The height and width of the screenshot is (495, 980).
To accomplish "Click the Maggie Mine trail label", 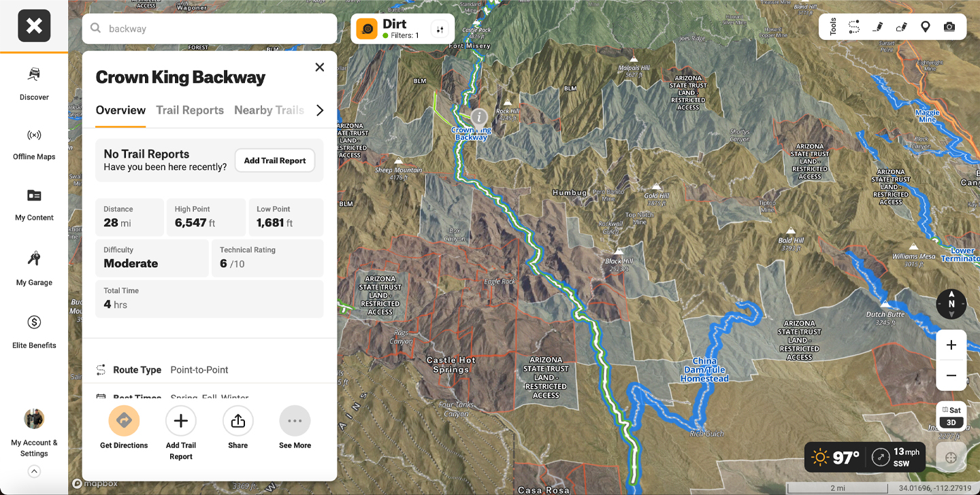I will pyautogui.click(x=927, y=116).
